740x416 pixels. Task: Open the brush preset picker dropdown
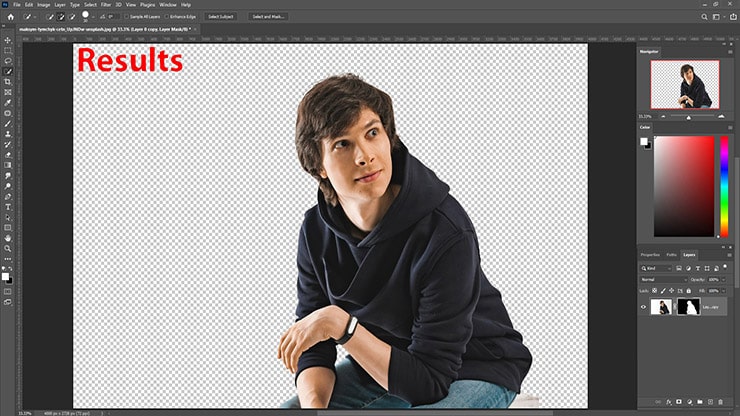[93, 17]
